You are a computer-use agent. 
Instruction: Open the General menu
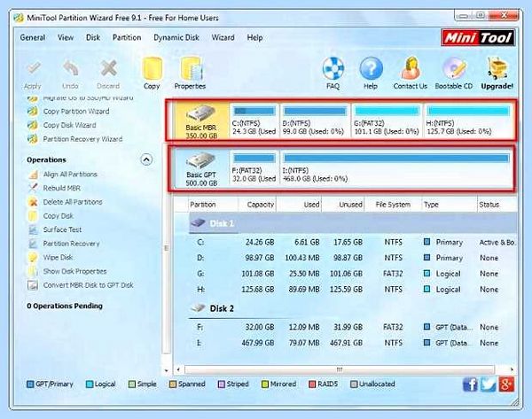pyautogui.click(x=33, y=37)
